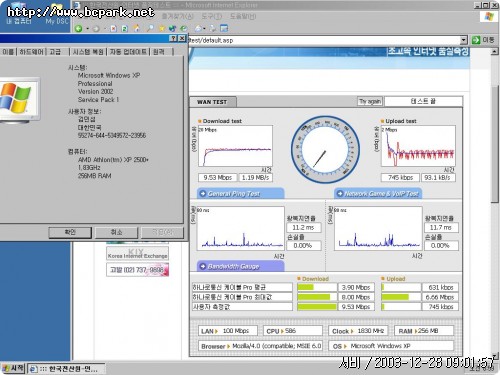
Task: Open the Korea Internet Exchange banner
Action: pyautogui.click(x=137, y=253)
